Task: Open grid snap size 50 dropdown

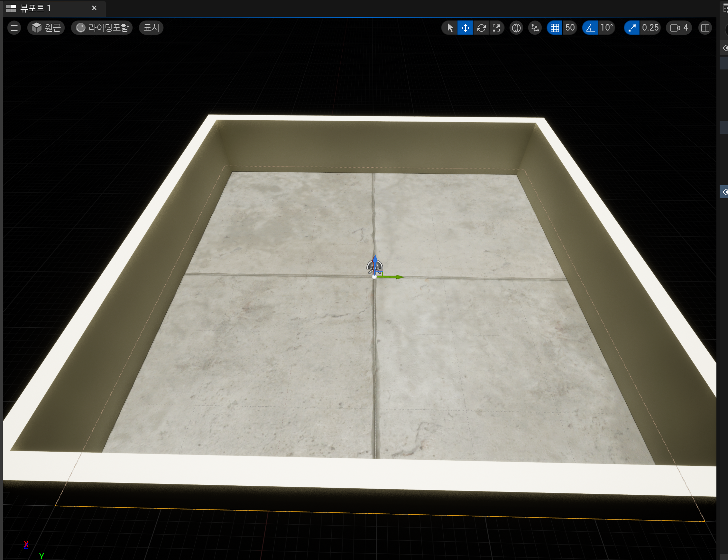Action: pos(570,28)
